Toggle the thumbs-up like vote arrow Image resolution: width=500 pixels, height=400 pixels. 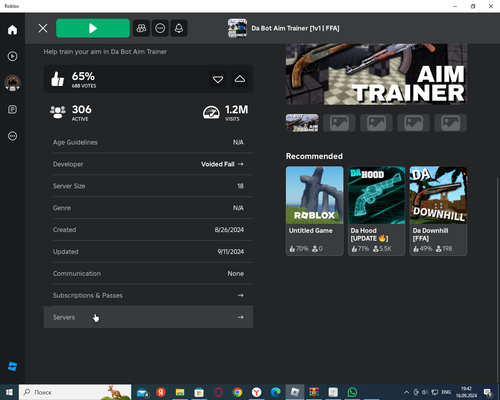click(240, 79)
